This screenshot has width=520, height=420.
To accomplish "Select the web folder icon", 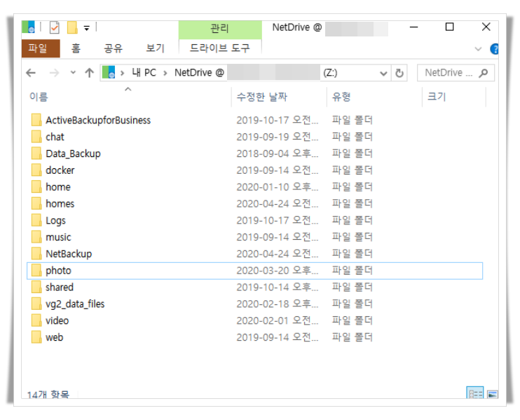I will tap(36, 337).
